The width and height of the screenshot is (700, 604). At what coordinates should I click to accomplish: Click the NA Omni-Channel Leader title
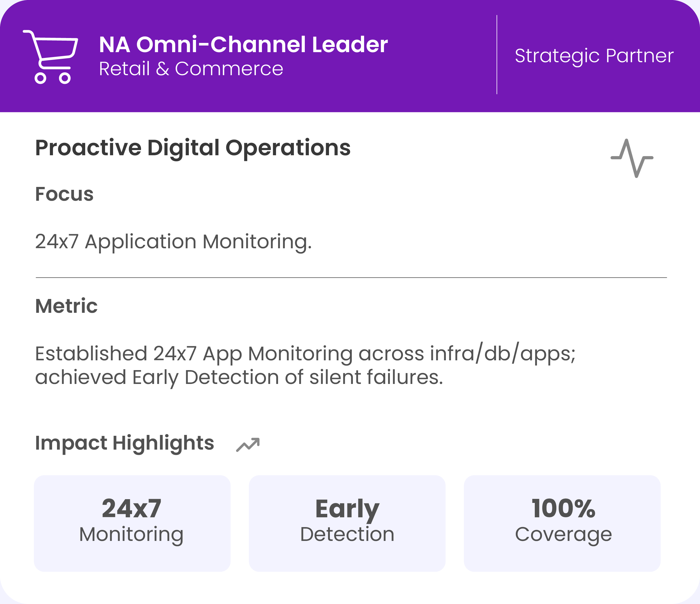(243, 45)
